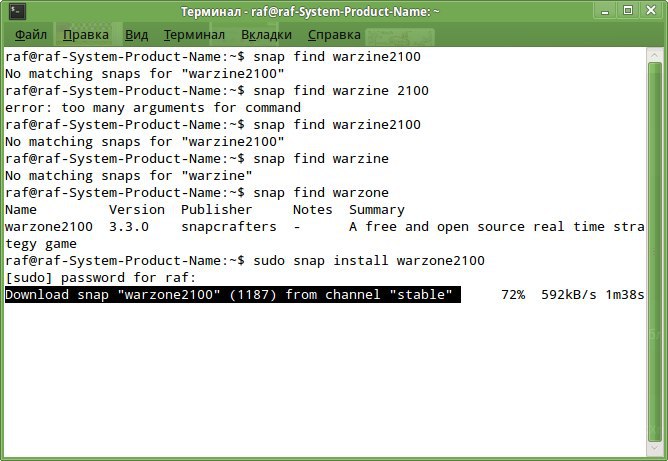This screenshot has height=461, width=668.
Task: Open the Справка menu
Action: pyautogui.click(x=334, y=35)
